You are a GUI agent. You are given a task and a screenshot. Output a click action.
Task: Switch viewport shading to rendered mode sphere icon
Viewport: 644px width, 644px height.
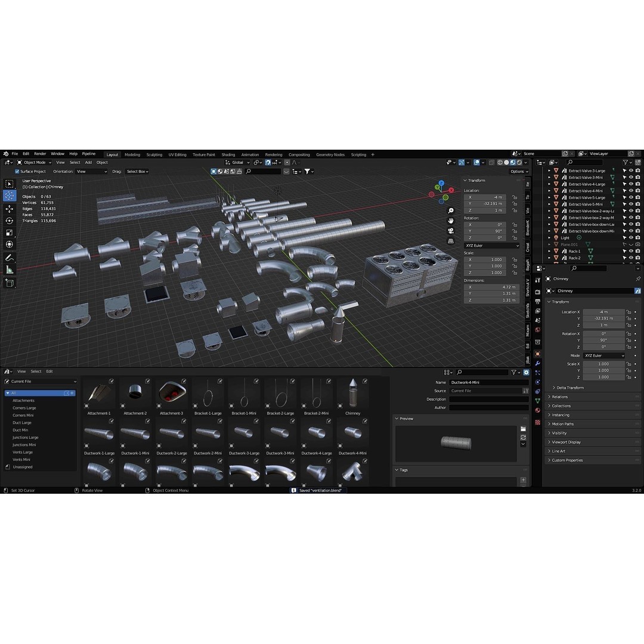point(520,162)
